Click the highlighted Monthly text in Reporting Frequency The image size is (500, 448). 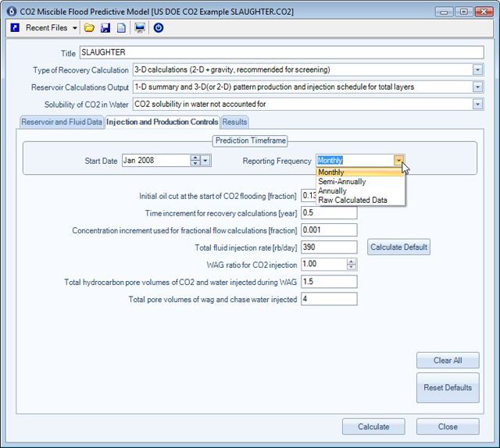click(x=330, y=160)
